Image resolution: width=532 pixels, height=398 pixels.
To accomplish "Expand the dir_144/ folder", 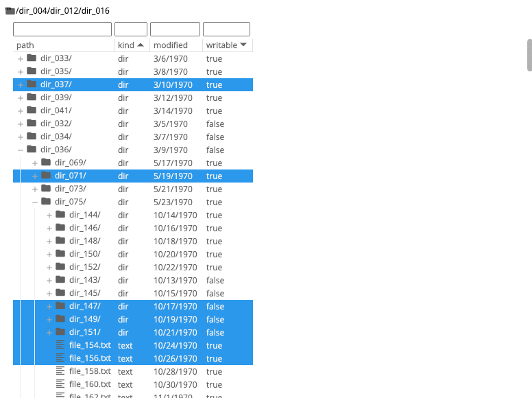I will [x=49, y=215].
